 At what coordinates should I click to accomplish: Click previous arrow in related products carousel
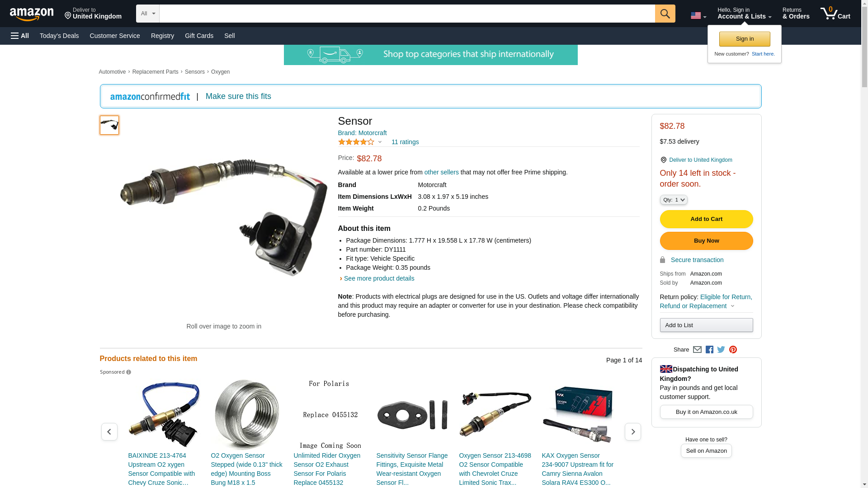pos(109,432)
